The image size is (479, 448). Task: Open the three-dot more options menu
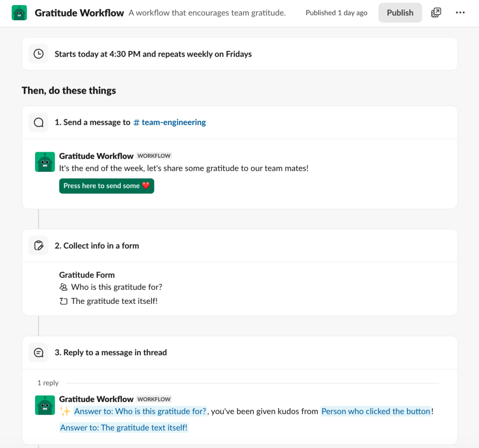coord(460,13)
